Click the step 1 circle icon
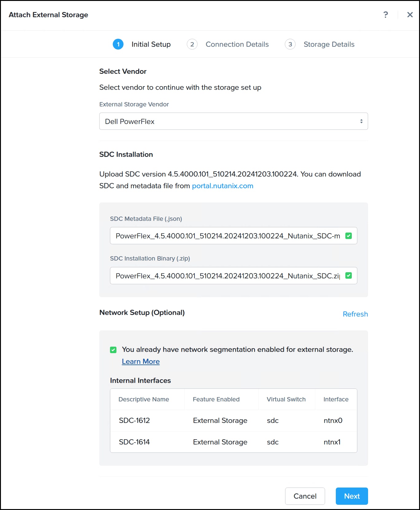420x510 pixels. 118,44
